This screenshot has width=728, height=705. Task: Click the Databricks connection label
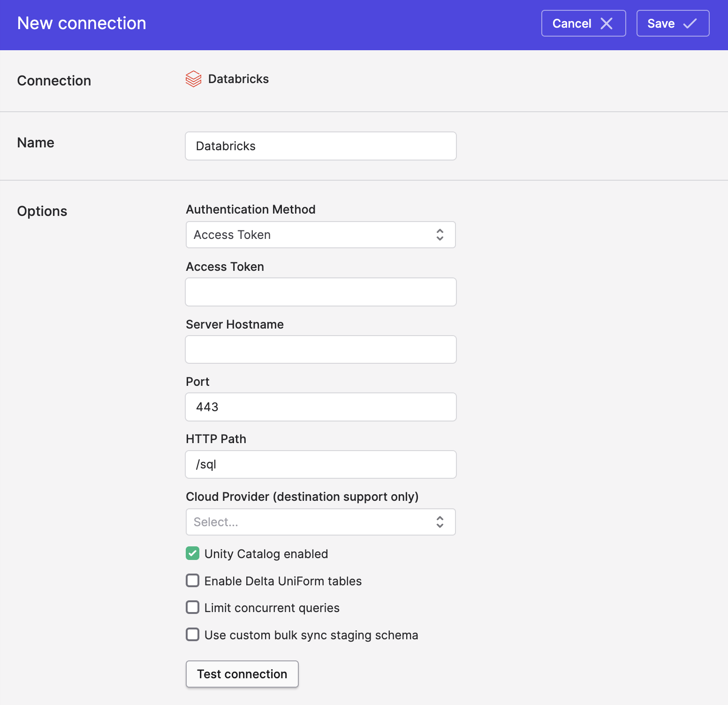238,79
